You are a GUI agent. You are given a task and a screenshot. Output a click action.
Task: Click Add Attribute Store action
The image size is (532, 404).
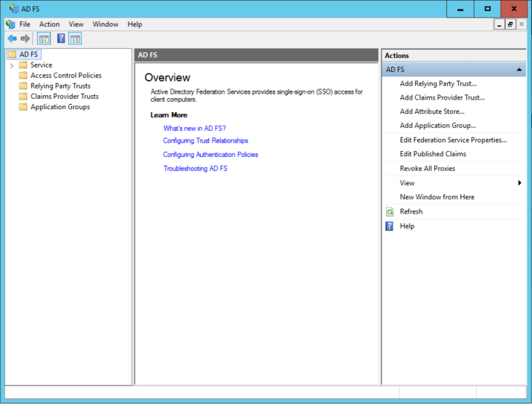pyautogui.click(x=432, y=111)
